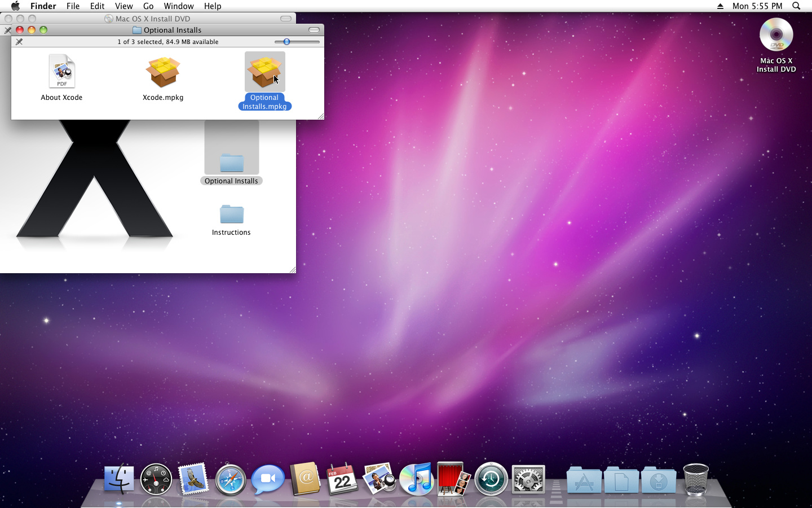Toggle toolbar of Mac OS X Install DVD window
This screenshot has width=812, height=508.
point(286,19)
